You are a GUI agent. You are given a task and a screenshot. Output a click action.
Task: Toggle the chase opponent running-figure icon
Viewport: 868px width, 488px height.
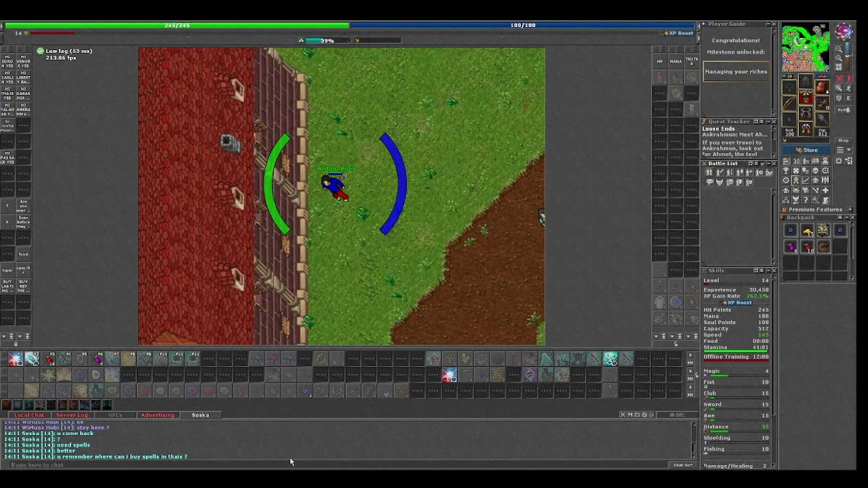848,88
